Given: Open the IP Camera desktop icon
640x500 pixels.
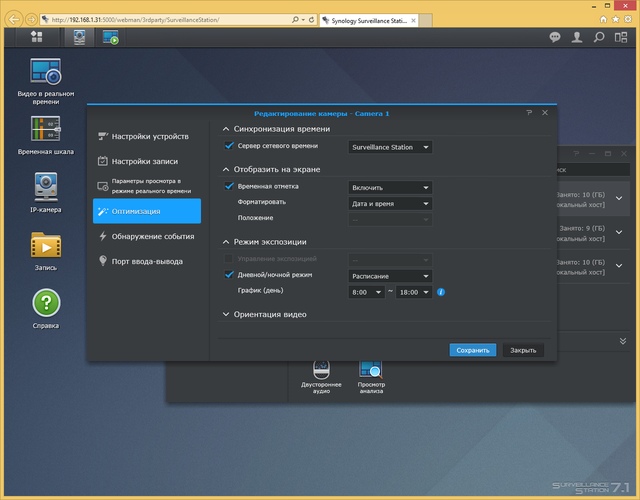Looking at the screenshot, I should tap(46, 187).
